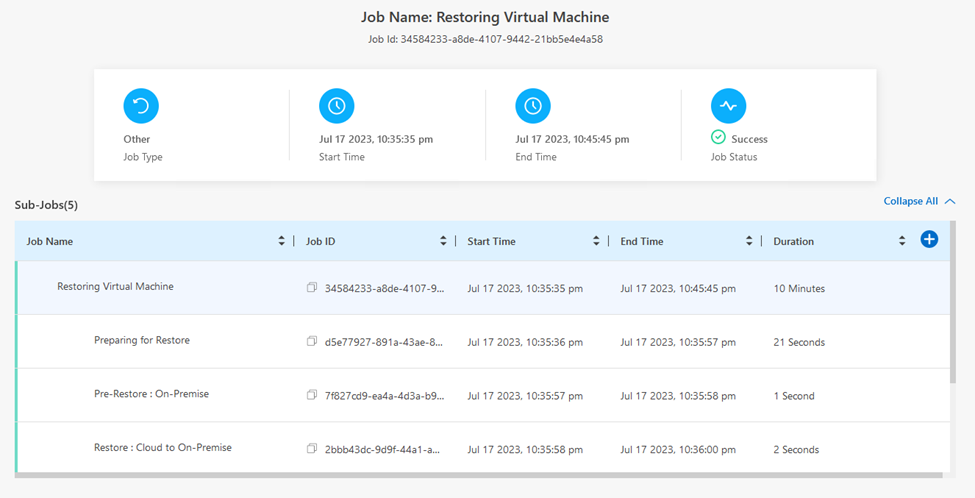Click the Job ID column header
The height and width of the screenshot is (498, 975).
click(x=320, y=241)
